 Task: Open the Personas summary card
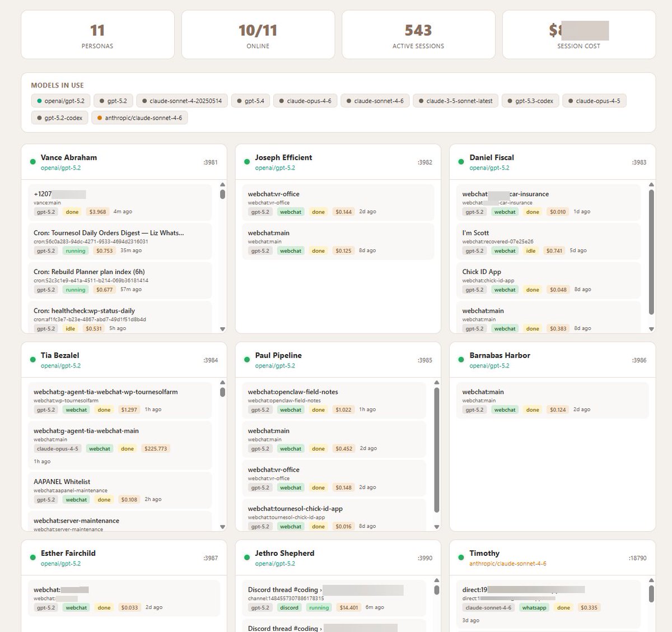point(97,35)
